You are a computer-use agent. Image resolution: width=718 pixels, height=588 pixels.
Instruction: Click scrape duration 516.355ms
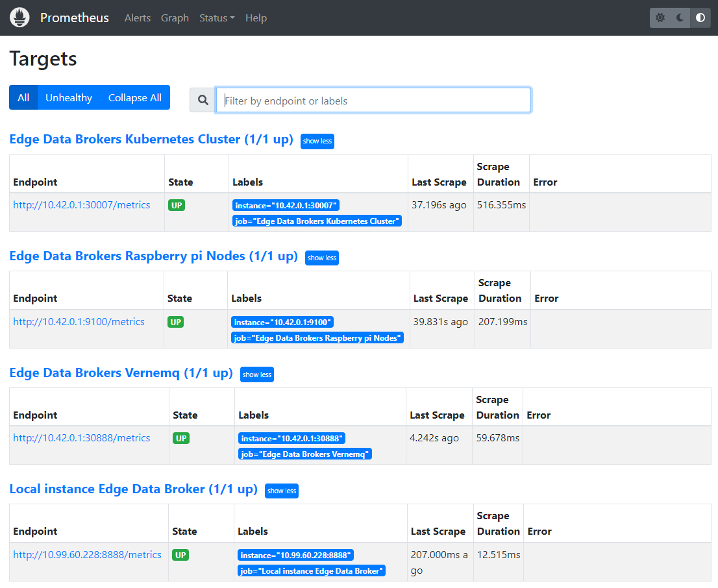pos(501,204)
